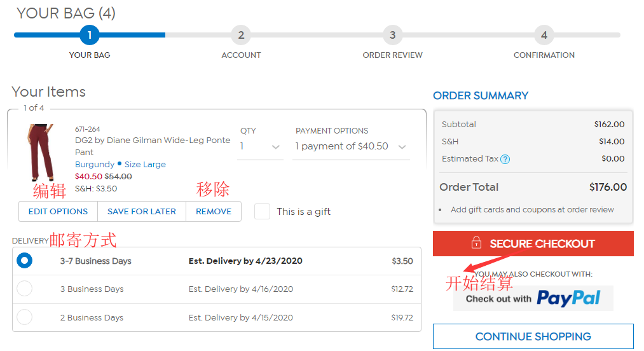This screenshot has height=351, width=644.
Task: Click step 4 Confirmation circle
Action: coord(544,35)
